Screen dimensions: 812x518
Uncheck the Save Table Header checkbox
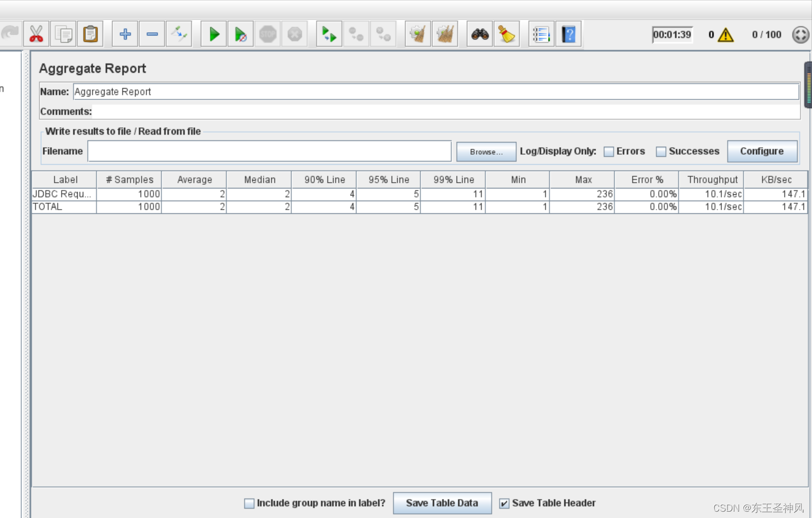(504, 503)
